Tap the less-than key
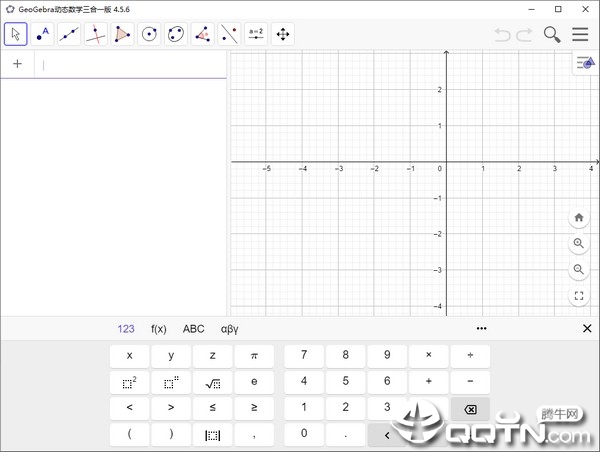The width and height of the screenshot is (600, 452). (x=129, y=408)
